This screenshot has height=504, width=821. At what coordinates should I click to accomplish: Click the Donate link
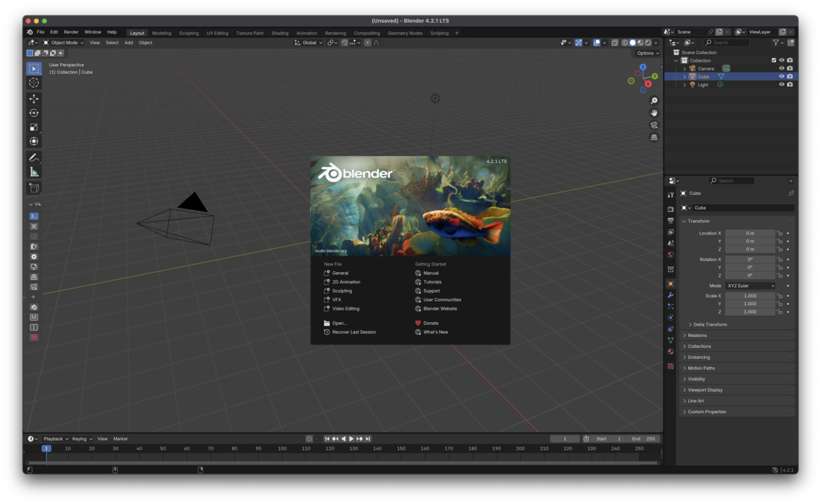tap(431, 323)
